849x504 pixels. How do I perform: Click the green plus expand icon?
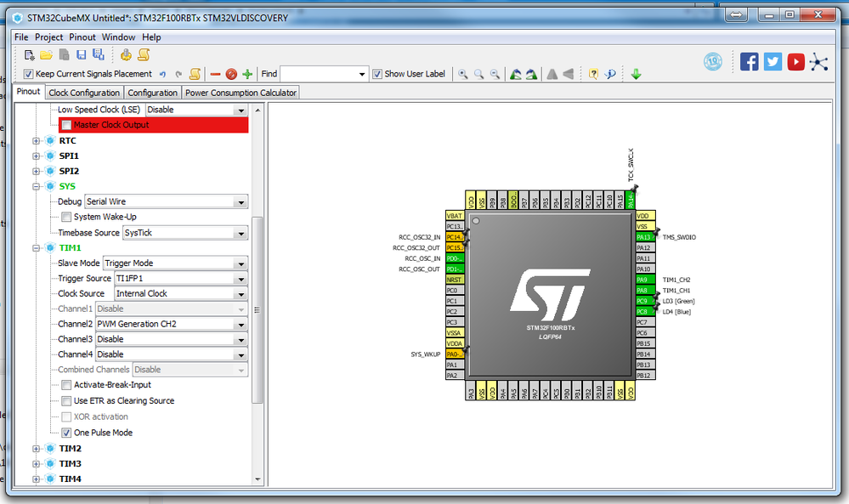(247, 74)
